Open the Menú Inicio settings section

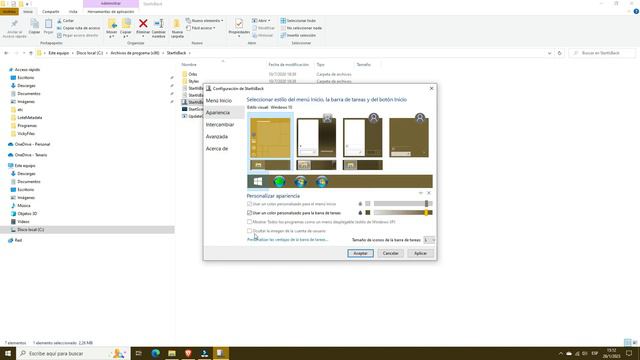point(219,100)
